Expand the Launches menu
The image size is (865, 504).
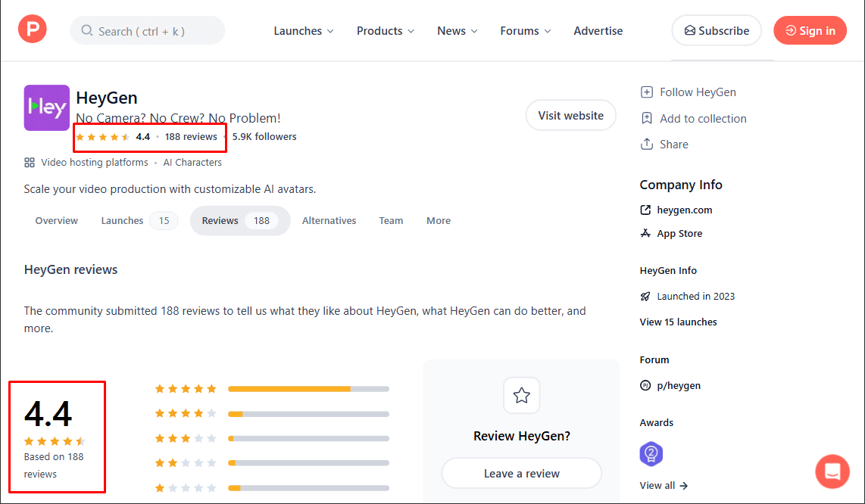(x=304, y=31)
